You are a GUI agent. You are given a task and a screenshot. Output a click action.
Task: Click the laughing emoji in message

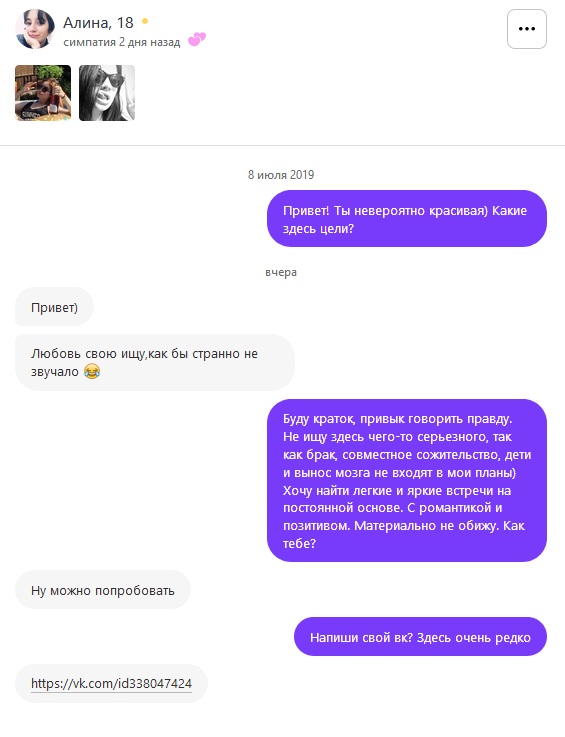[92, 372]
